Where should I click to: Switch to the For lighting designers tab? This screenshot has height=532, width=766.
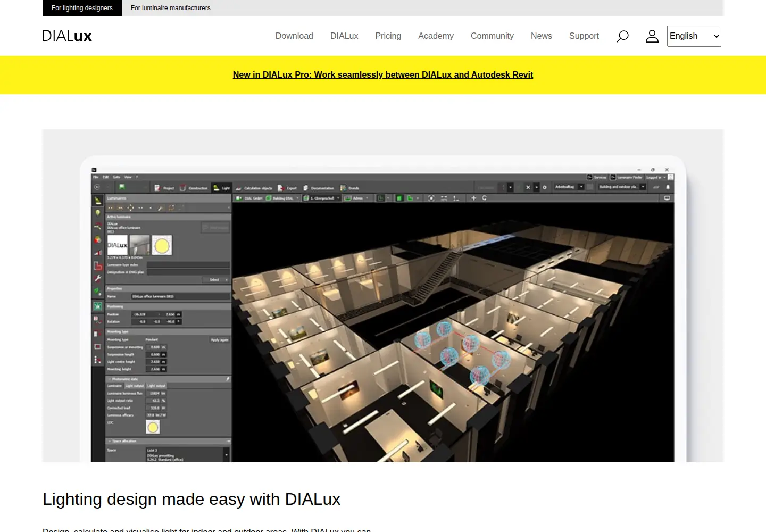(x=82, y=8)
